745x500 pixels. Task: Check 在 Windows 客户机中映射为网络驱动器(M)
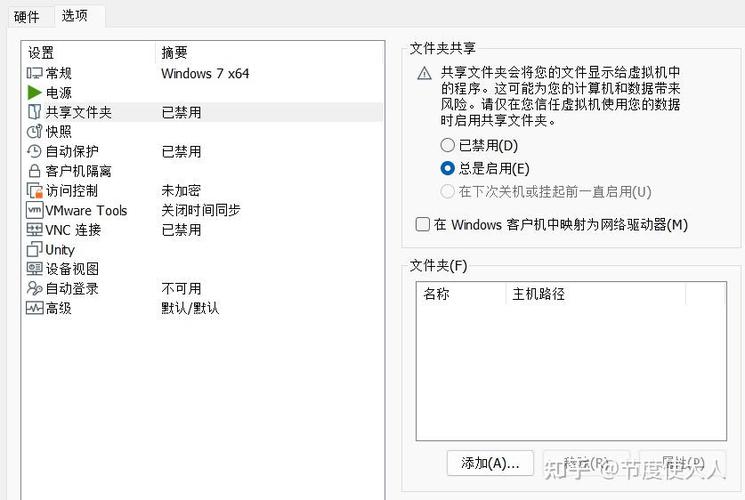[x=422, y=224]
